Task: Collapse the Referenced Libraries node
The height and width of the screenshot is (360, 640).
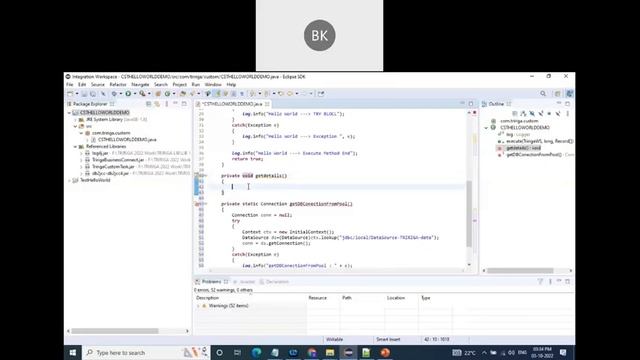Action: tap(76, 147)
